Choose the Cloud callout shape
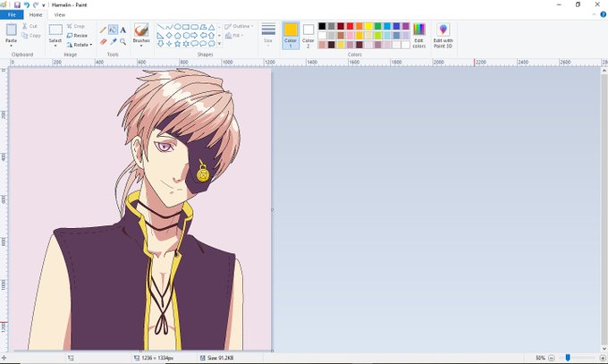Viewport: 608px width, 364px height. point(211,44)
